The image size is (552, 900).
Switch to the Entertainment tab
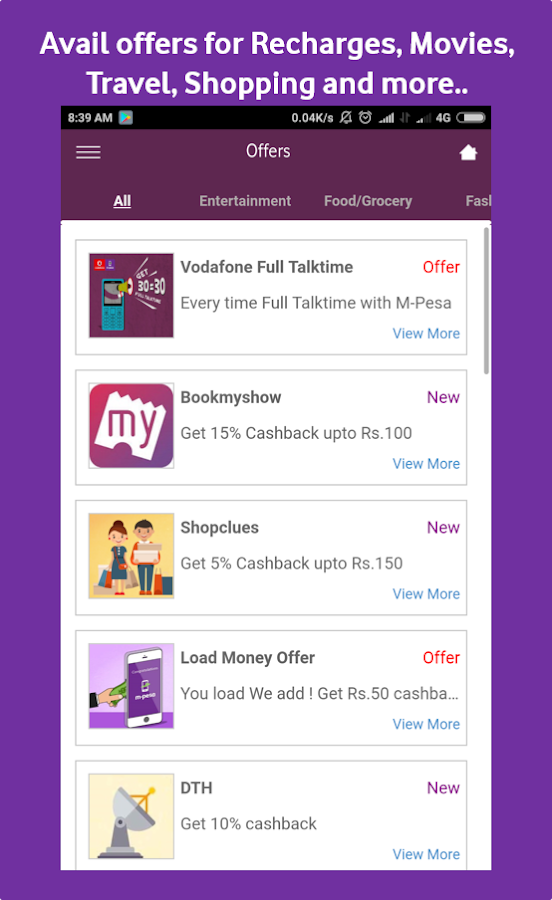[x=245, y=201]
